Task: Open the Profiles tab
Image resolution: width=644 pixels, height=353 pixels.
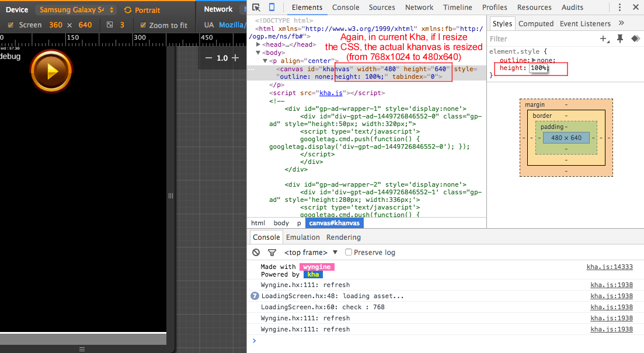Action: click(x=495, y=8)
